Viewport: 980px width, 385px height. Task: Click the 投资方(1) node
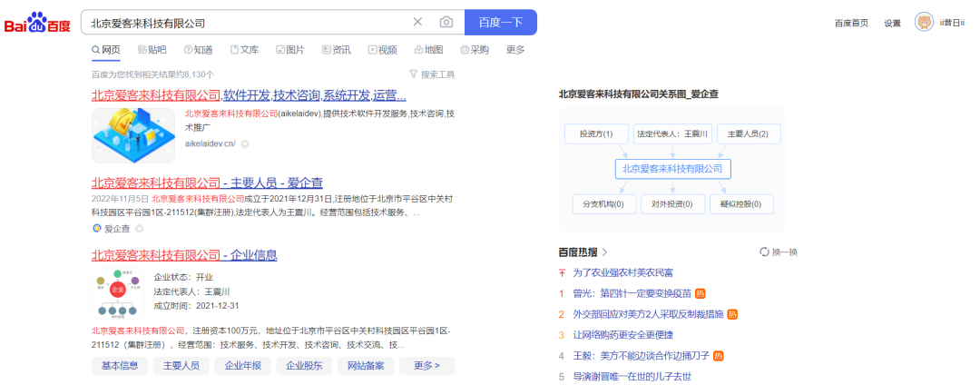(x=595, y=133)
